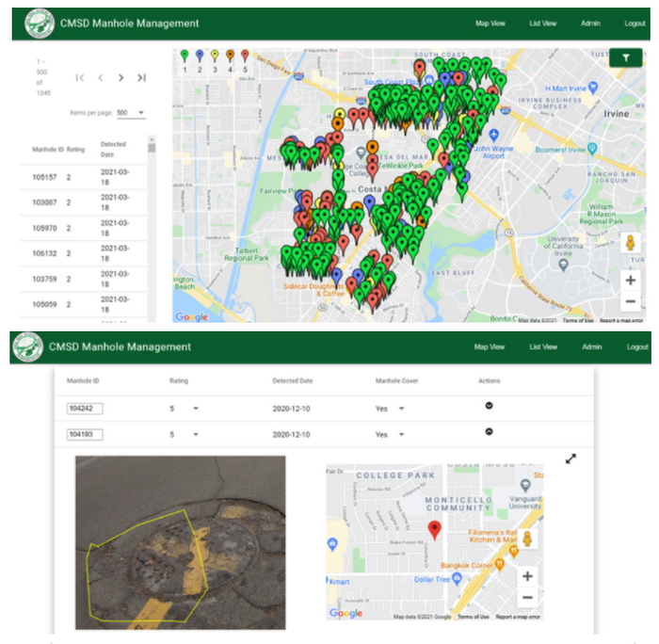Open Street View pegman on small map
This screenshot has width=659, height=644.
[527, 539]
